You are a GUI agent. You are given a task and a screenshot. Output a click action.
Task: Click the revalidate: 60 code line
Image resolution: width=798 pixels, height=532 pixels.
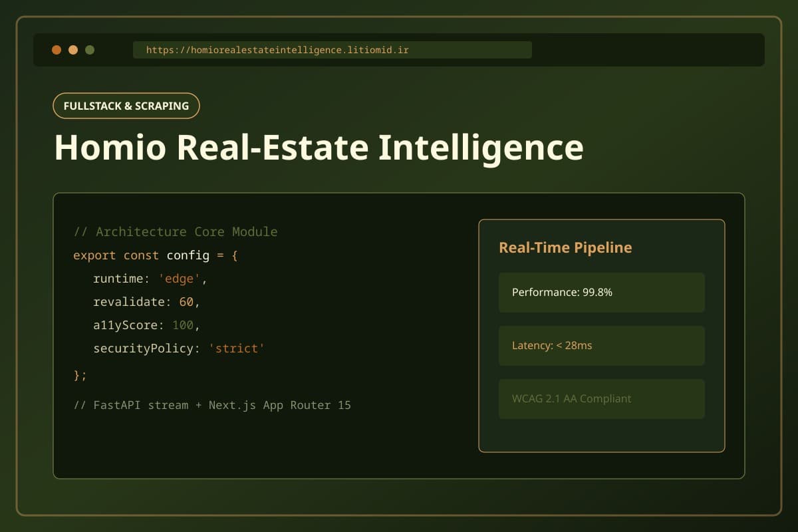point(147,302)
